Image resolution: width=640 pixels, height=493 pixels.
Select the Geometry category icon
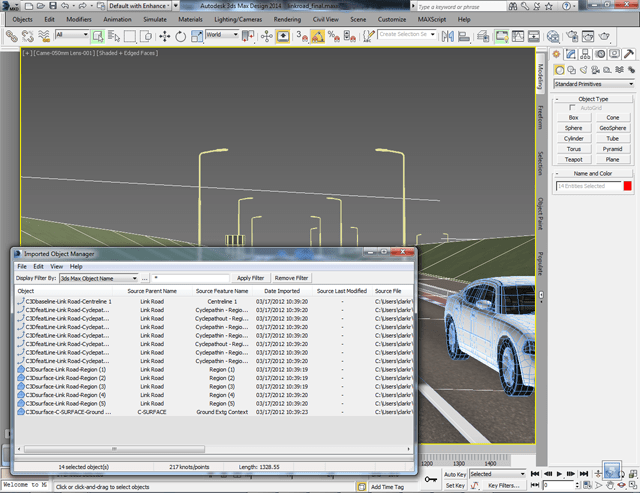tap(560, 70)
